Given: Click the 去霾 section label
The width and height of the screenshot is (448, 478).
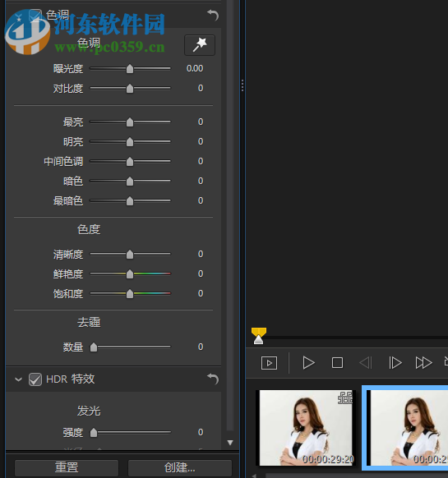Looking at the screenshot, I should pyautogui.click(x=89, y=322).
